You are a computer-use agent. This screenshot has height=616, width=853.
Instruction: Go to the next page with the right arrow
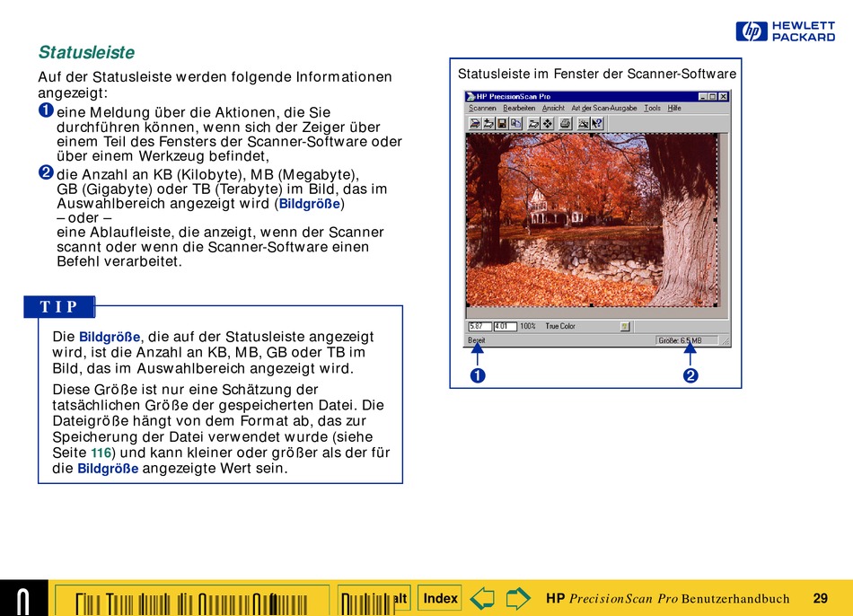coord(517,598)
